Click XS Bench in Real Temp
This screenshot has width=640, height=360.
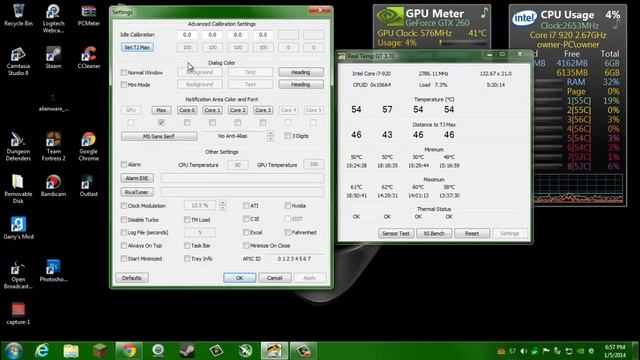434,233
